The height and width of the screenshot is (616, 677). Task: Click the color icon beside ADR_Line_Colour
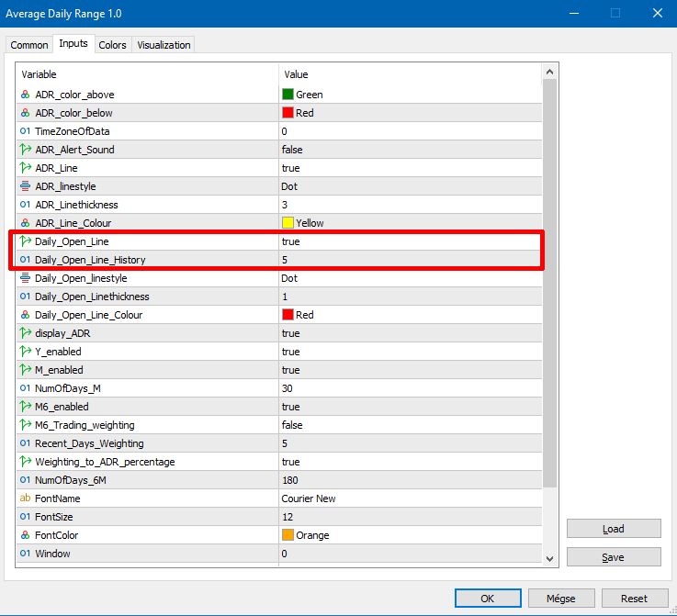pos(25,223)
